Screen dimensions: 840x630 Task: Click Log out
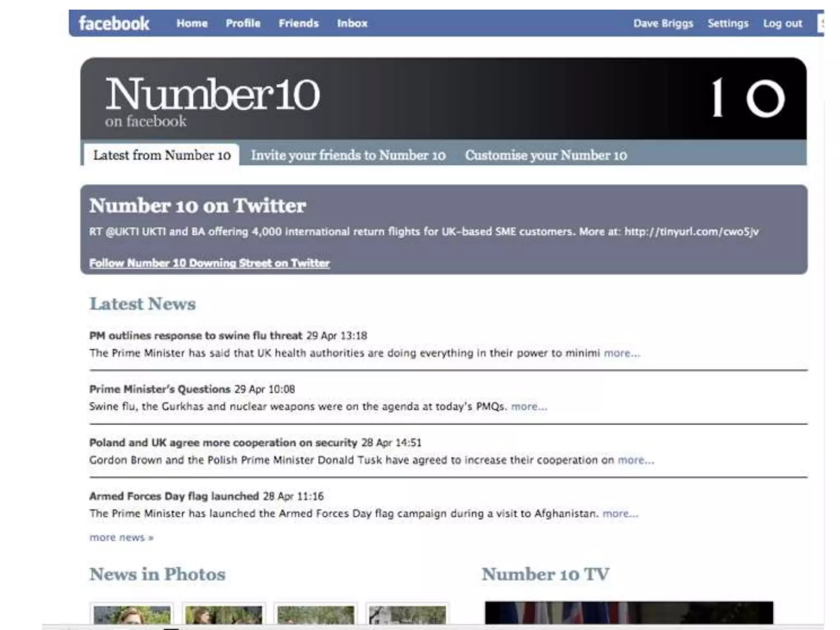click(782, 23)
